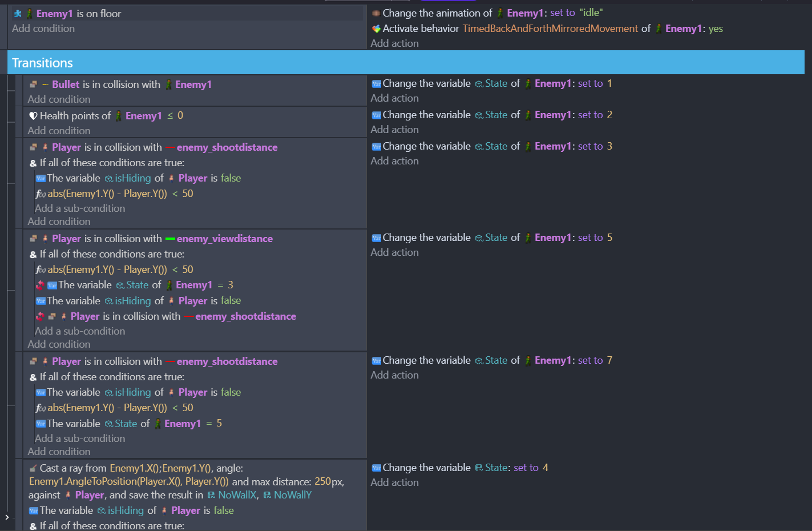The image size is (812, 531).
Task: Click the platformer icon beside 'Enemy1 is on floor'
Action: (18, 14)
